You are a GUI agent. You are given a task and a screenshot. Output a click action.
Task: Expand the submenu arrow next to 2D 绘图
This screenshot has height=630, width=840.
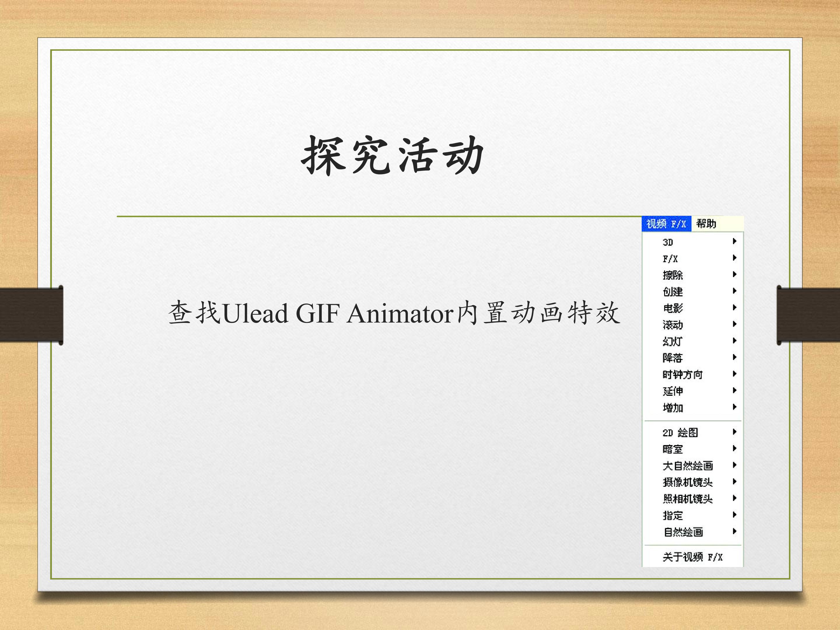tap(734, 432)
